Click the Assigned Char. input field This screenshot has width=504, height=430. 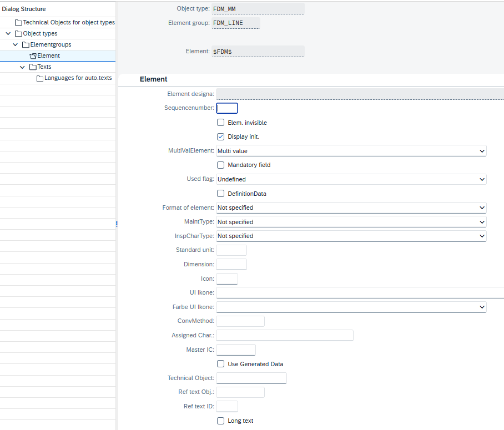pyautogui.click(x=284, y=335)
